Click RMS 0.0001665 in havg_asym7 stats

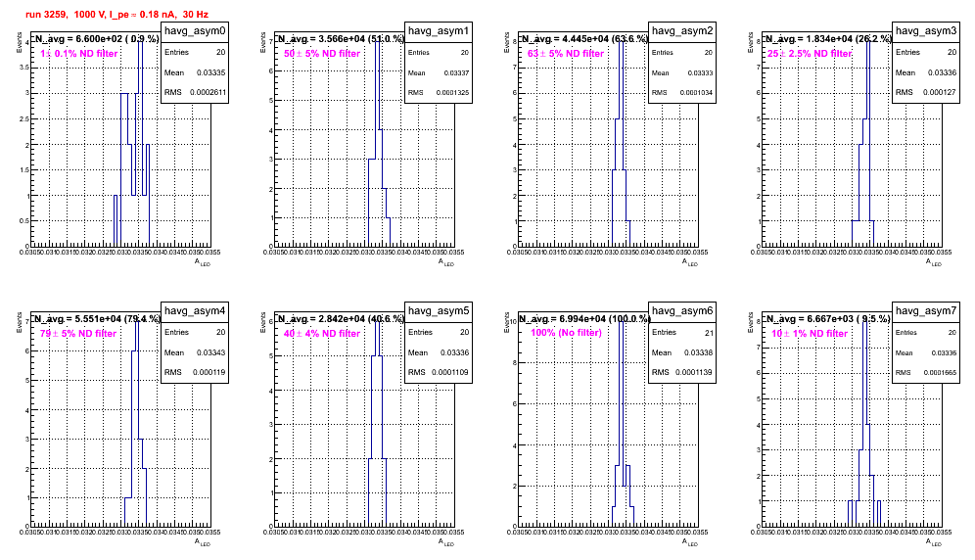(926, 372)
